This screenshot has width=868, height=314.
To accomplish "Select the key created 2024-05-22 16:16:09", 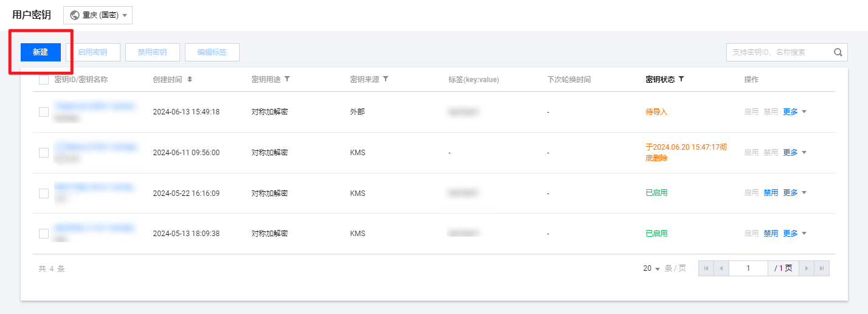I will (x=44, y=193).
